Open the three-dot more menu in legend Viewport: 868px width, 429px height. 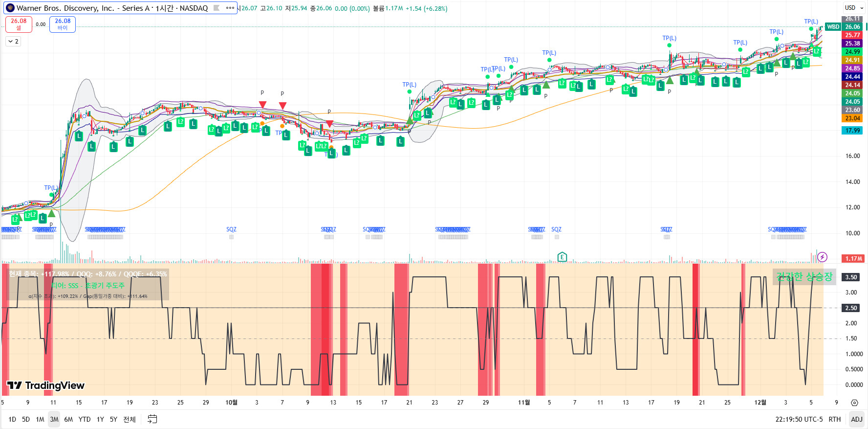(230, 8)
